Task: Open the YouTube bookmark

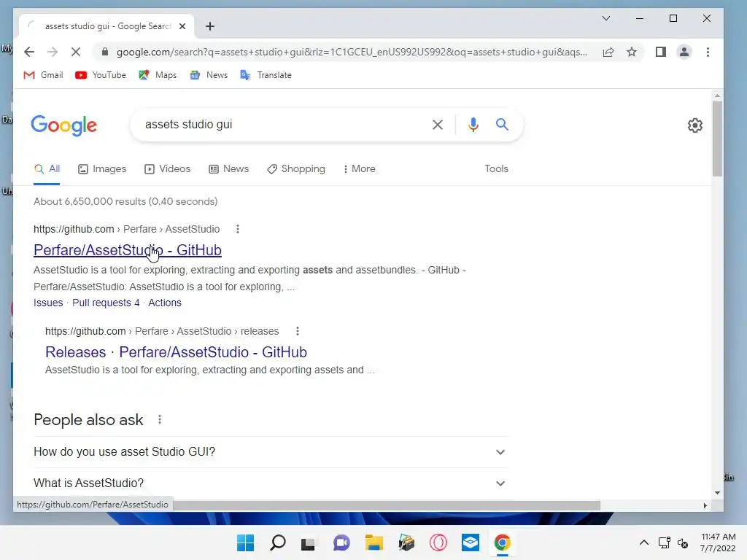Action: tap(101, 75)
